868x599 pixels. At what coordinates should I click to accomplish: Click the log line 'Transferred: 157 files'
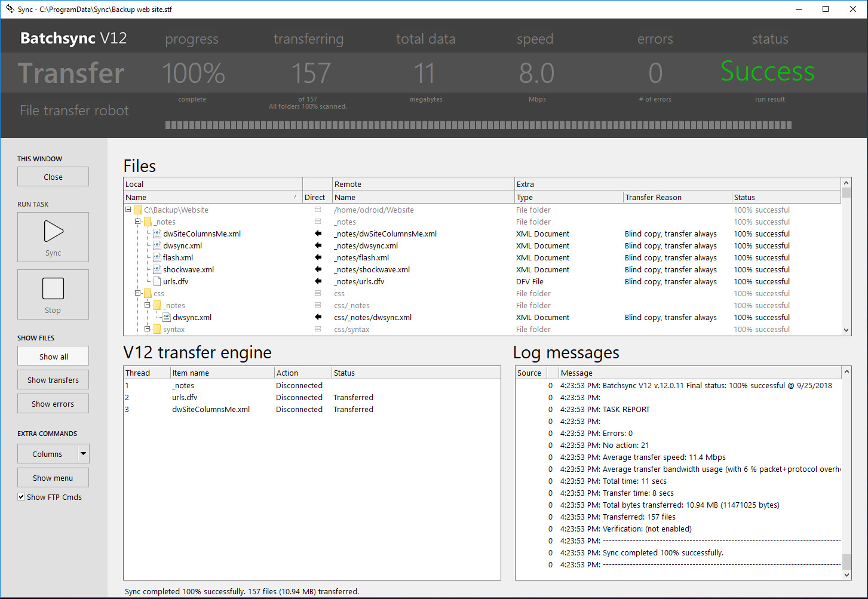point(678,517)
